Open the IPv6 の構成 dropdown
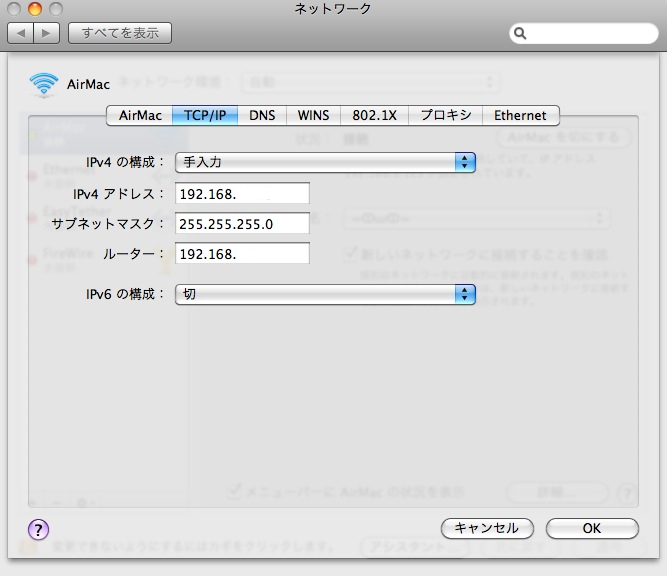667x576 pixels. click(x=325, y=294)
